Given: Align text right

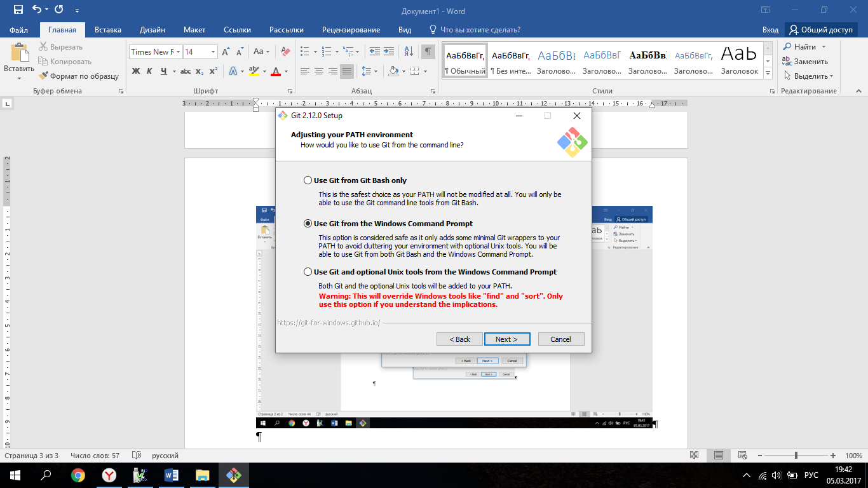Looking at the screenshot, I should coord(333,71).
